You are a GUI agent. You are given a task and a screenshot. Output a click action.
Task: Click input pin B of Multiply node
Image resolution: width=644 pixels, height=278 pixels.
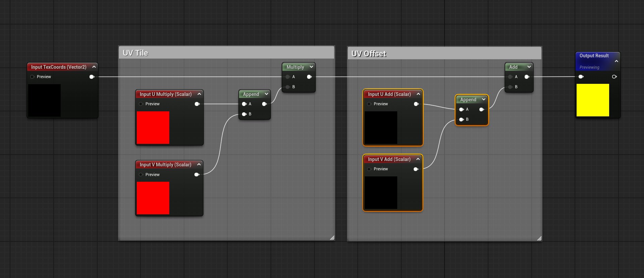click(x=288, y=87)
